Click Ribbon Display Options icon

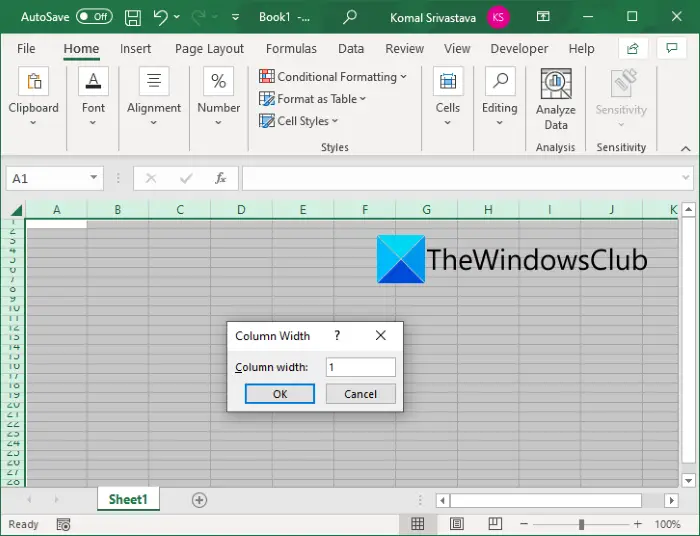(543, 17)
